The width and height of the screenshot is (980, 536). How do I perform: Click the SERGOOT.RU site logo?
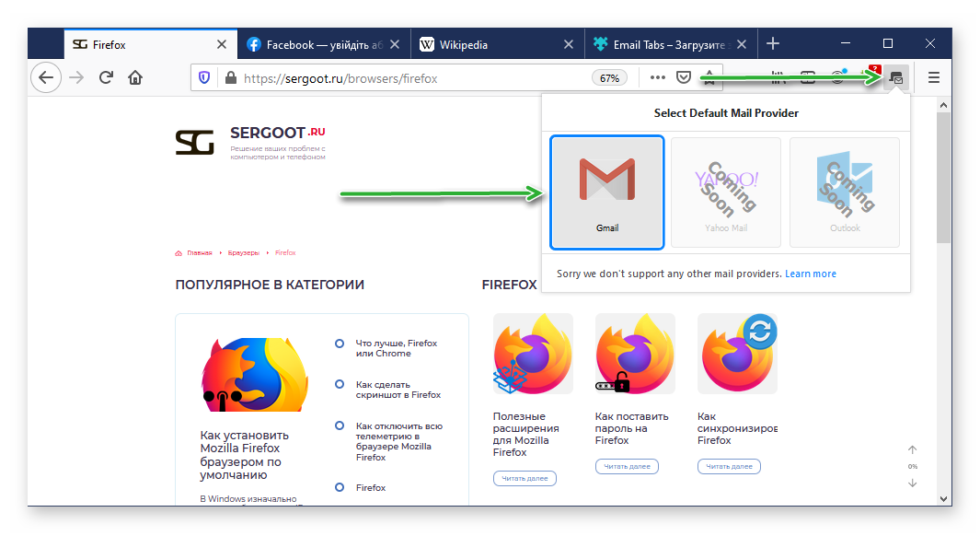click(x=250, y=144)
